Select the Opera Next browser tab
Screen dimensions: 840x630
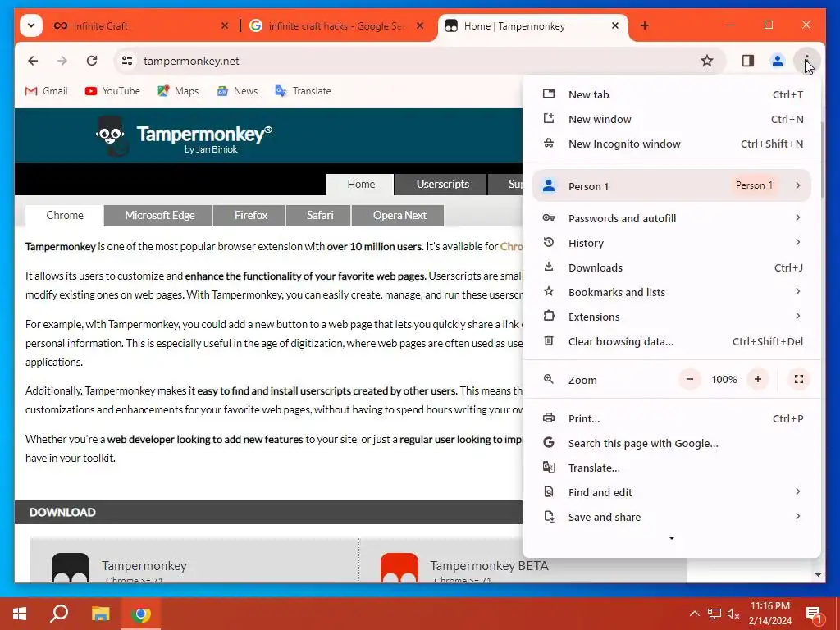click(x=399, y=216)
